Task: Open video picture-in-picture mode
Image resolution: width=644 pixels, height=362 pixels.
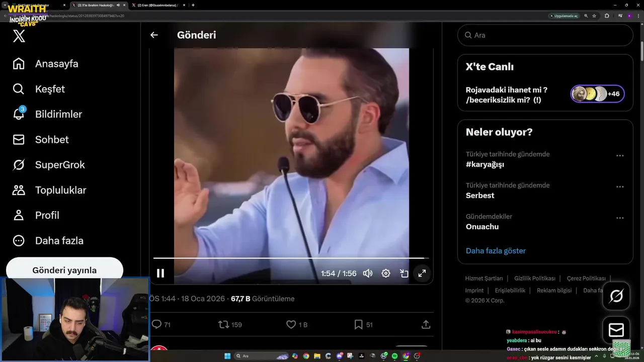Action: tap(404, 273)
